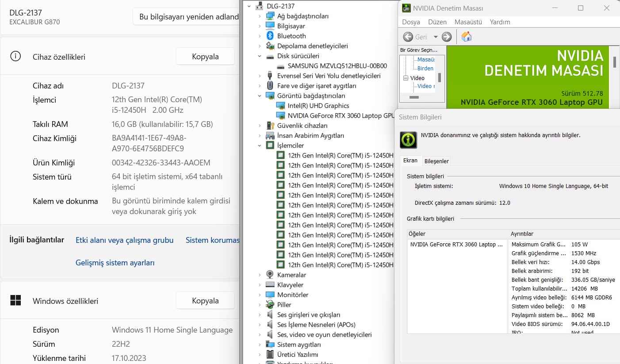Click the Sistem aygıtları icon
Screen dimensions: 620x364
click(270, 345)
